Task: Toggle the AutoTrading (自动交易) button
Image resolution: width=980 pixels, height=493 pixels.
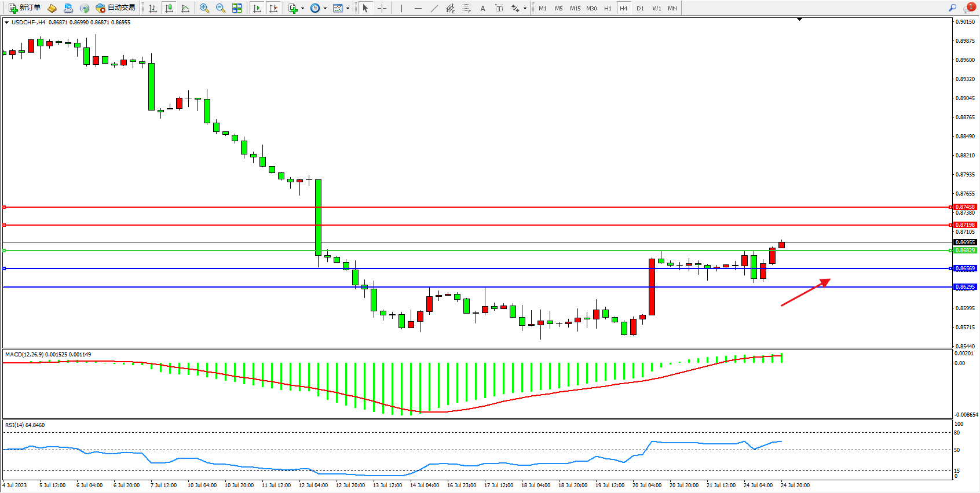Action: 116,8
